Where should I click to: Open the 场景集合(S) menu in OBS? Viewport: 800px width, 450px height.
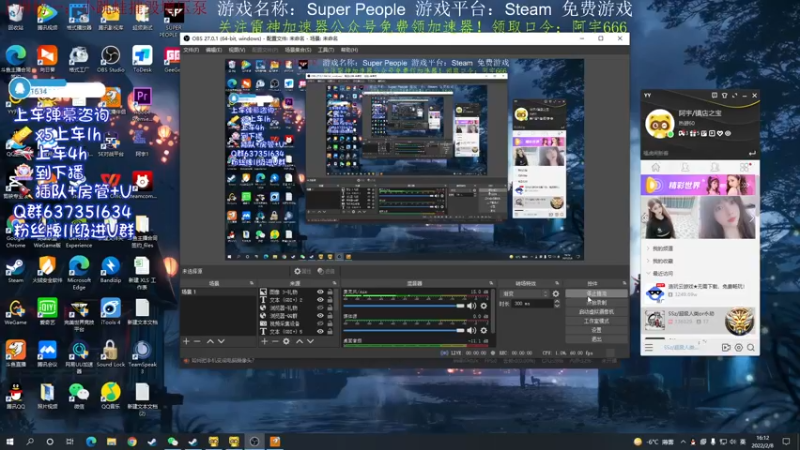point(298,50)
